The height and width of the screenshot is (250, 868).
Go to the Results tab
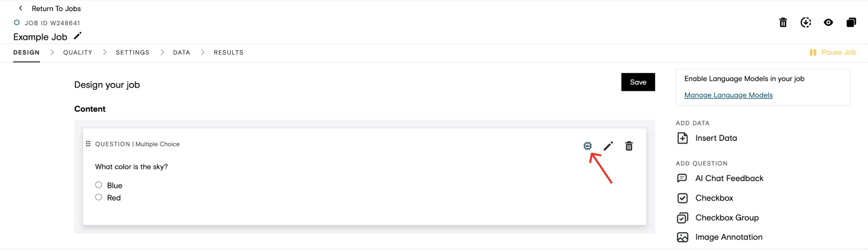coord(229,53)
